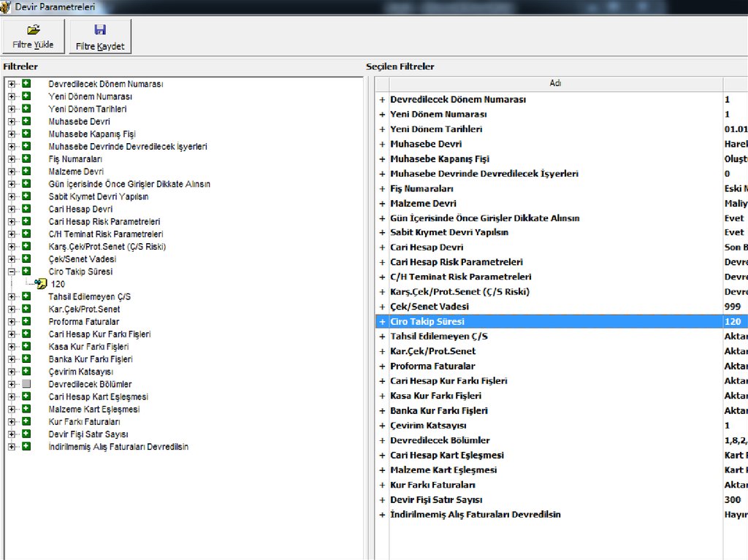Expand Yeni Dönem Tarihleri row in selected filters
This screenshot has height=560, width=748.
381,129
